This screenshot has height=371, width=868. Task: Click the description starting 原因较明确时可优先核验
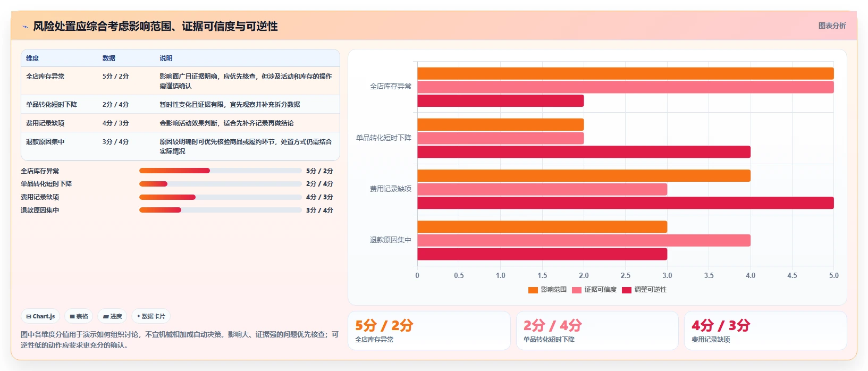pos(246,147)
